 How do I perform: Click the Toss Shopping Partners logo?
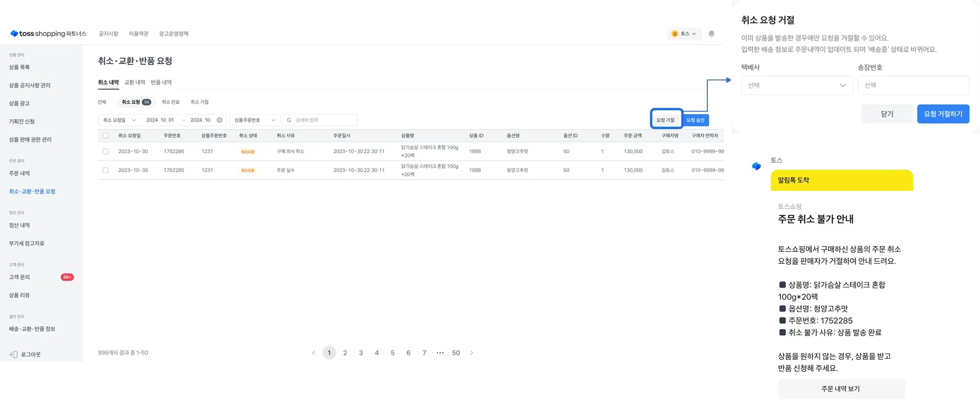coord(48,34)
